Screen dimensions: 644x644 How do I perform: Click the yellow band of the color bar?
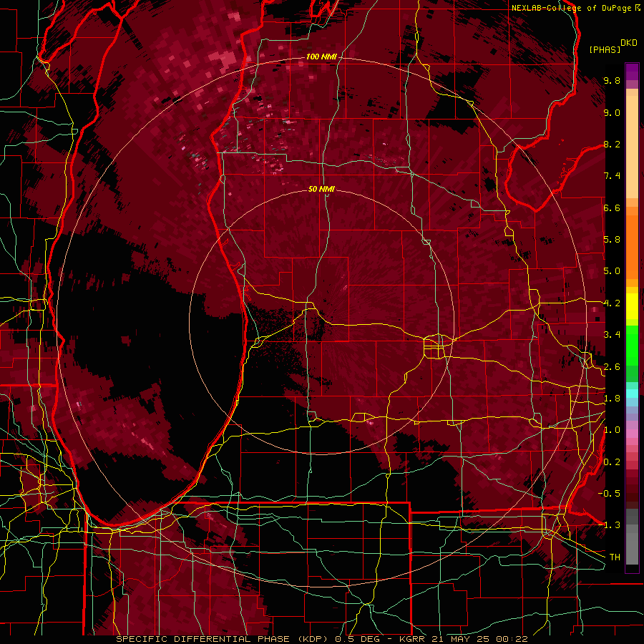click(x=632, y=306)
